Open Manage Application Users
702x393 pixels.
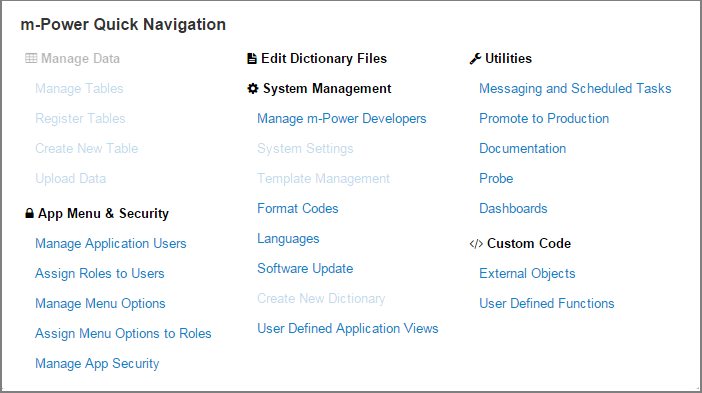(x=111, y=243)
